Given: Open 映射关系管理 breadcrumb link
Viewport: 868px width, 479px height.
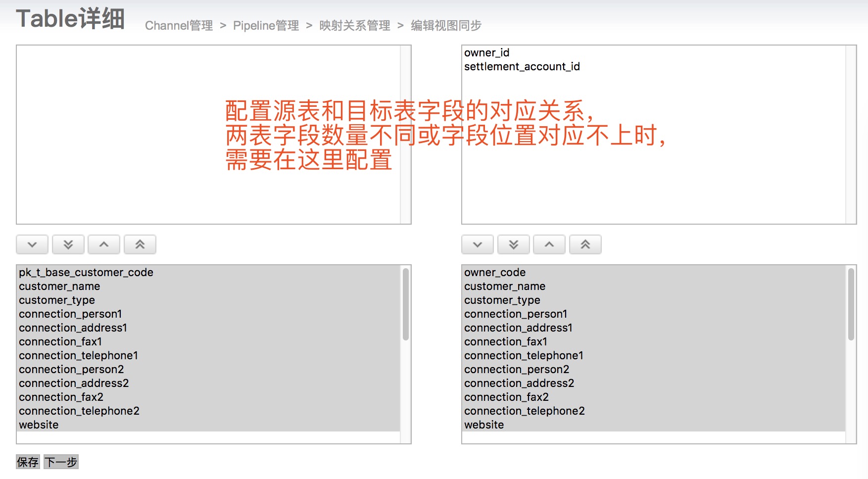Looking at the screenshot, I should click(x=355, y=25).
